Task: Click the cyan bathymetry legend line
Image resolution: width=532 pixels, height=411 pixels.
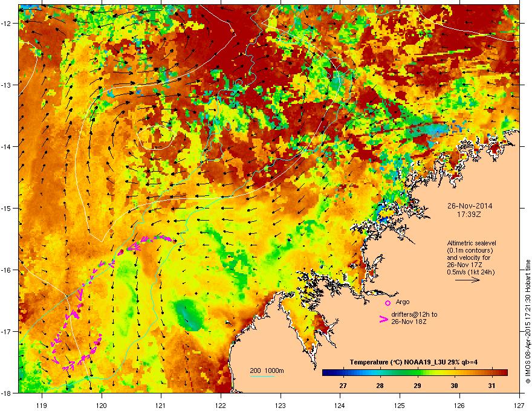Action: 262,376
